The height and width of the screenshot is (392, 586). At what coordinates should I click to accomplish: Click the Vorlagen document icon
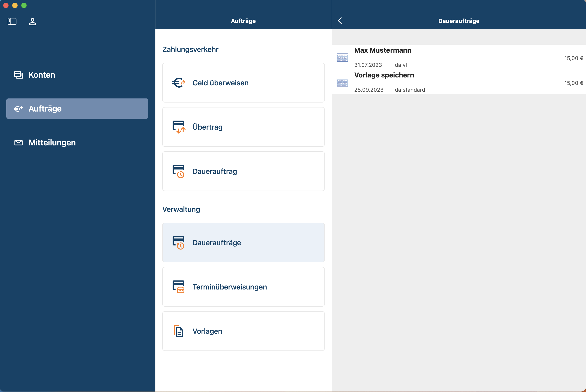point(178,331)
